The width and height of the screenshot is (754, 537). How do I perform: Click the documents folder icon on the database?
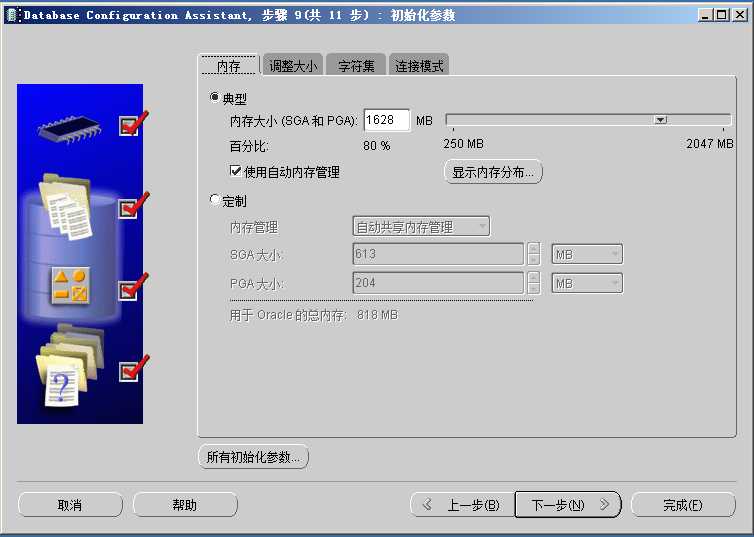[x=66, y=207]
